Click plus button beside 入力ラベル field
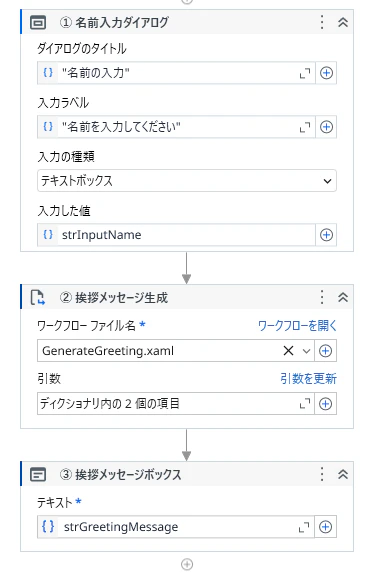This screenshot has width=379, height=580. pyautogui.click(x=326, y=127)
